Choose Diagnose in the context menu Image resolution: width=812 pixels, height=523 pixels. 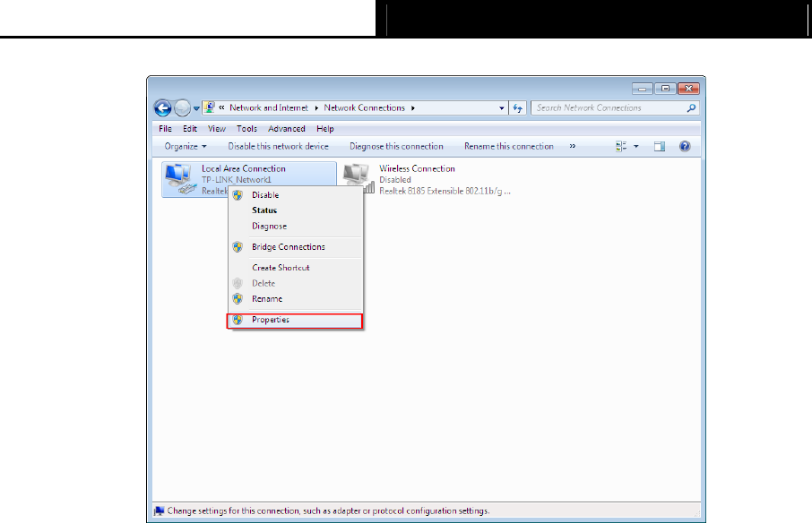(296, 226)
